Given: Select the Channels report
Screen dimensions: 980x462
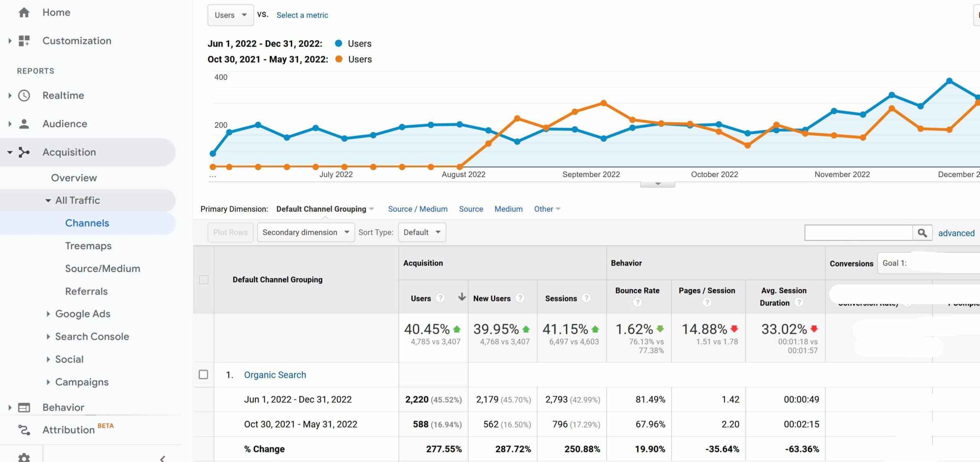Looking at the screenshot, I should pyautogui.click(x=87, y=223).
